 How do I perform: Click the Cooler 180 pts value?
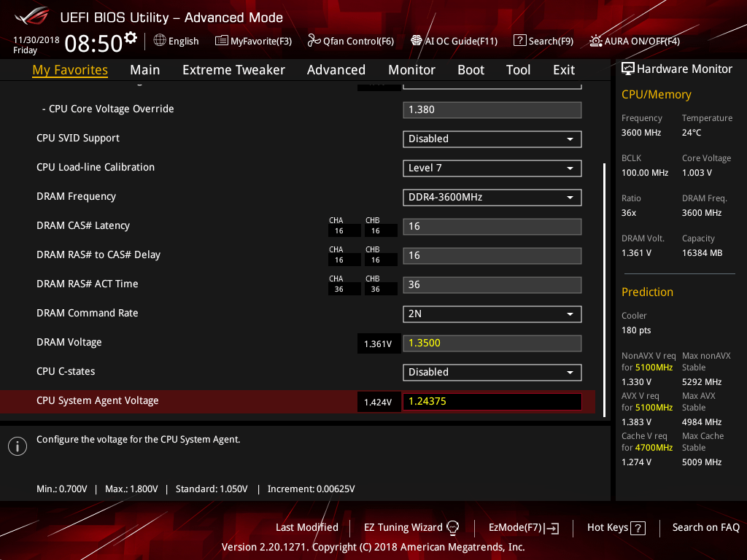point(636,330)
